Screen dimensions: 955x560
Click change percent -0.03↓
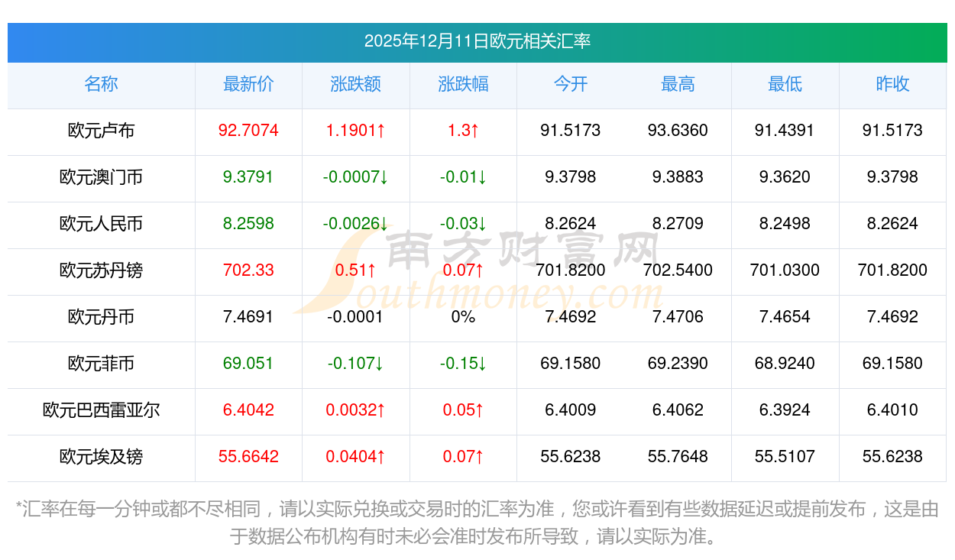coord(463,224)
